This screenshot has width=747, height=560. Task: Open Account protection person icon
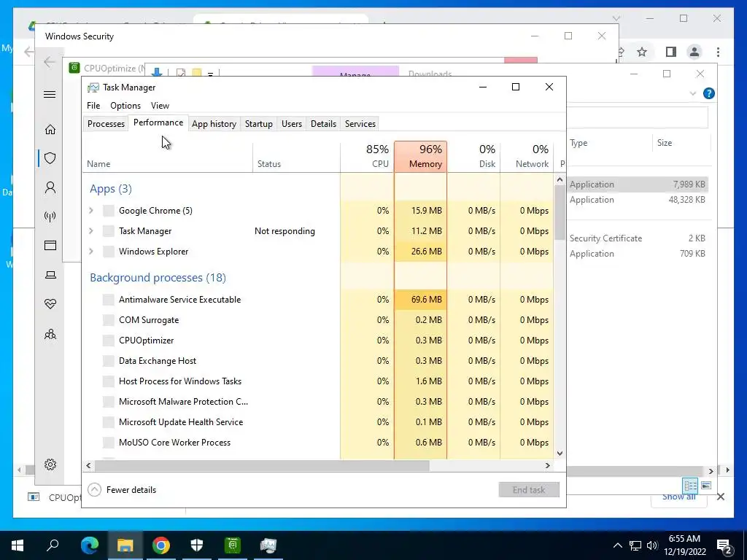tap(50, 187)
